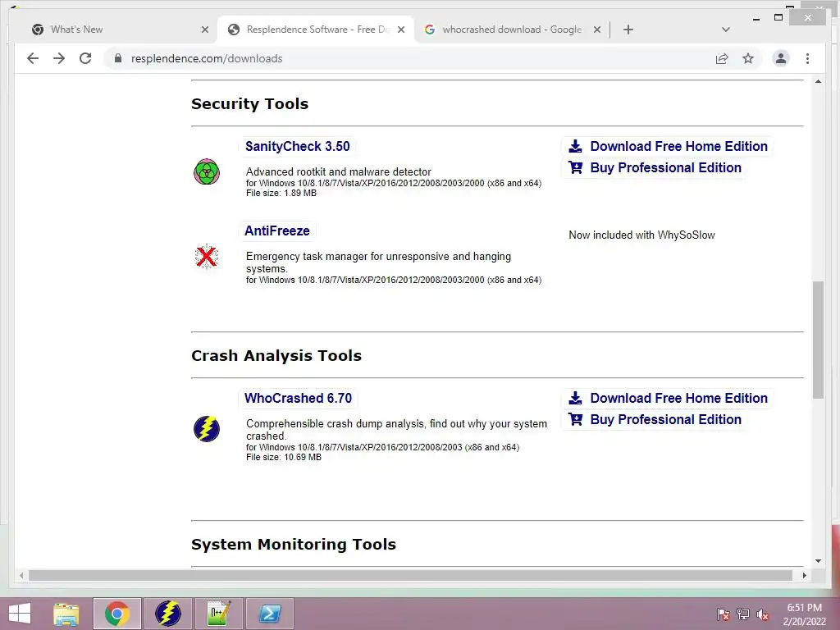Image resolution: width=840 pixels, height=630 pixels.
Task: Click the muted volume tray icon
Action: (763, 614)
